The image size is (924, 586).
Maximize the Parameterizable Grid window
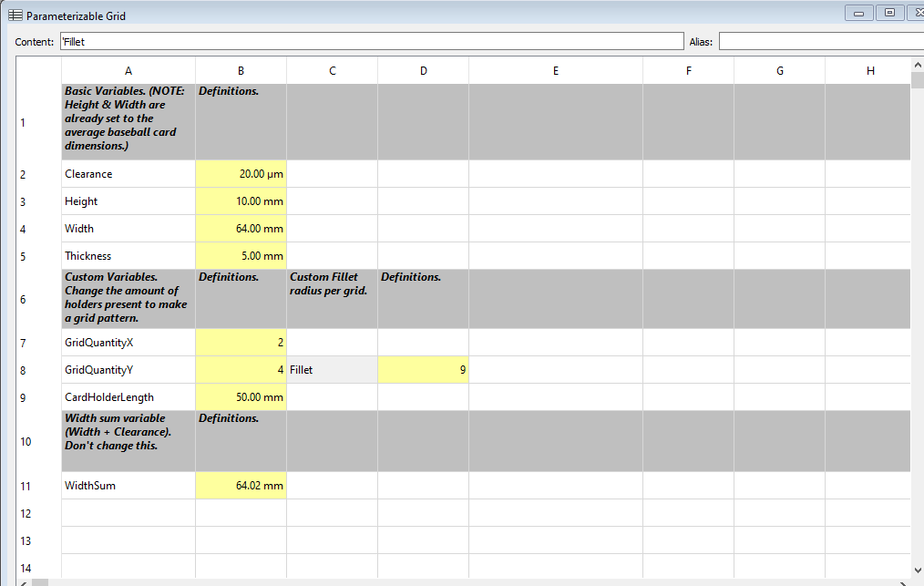(889, 13)
